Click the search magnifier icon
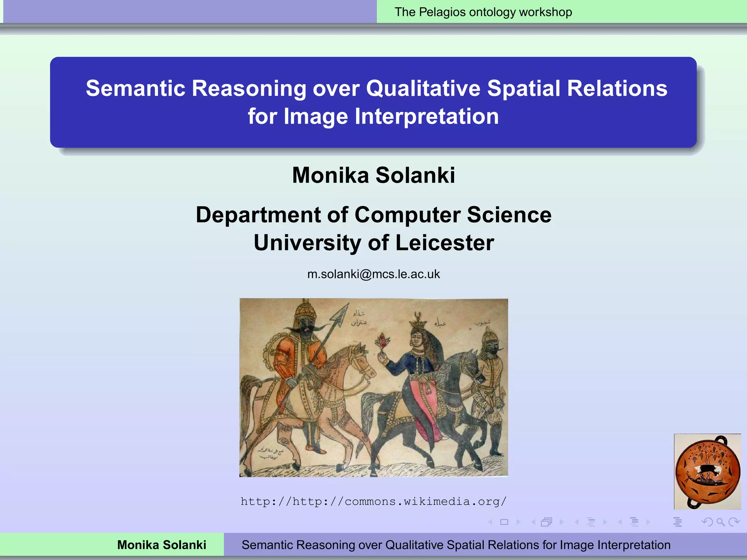This screenshot has height=560, width=747. 721,522
